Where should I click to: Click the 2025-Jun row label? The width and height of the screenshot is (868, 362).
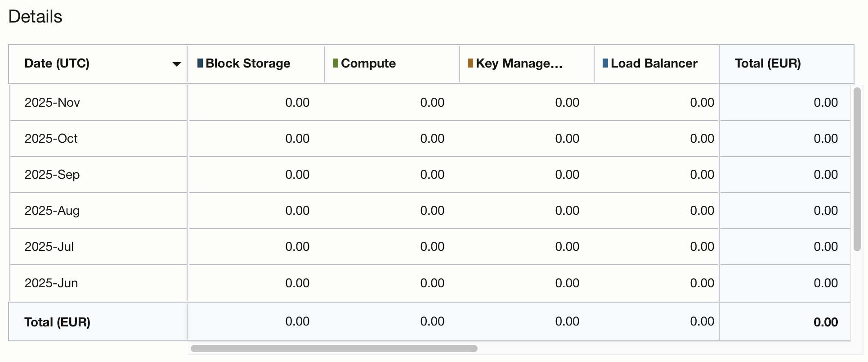coord(51,283)
